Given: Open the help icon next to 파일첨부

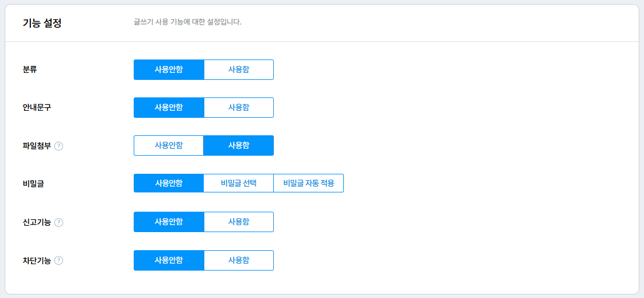Looking at the screenshot, I should (59, 146).
